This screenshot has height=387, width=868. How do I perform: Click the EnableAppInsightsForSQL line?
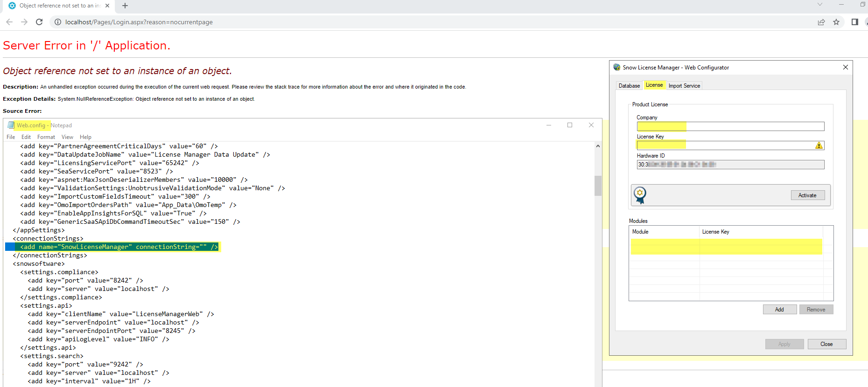tap(113, 214)
